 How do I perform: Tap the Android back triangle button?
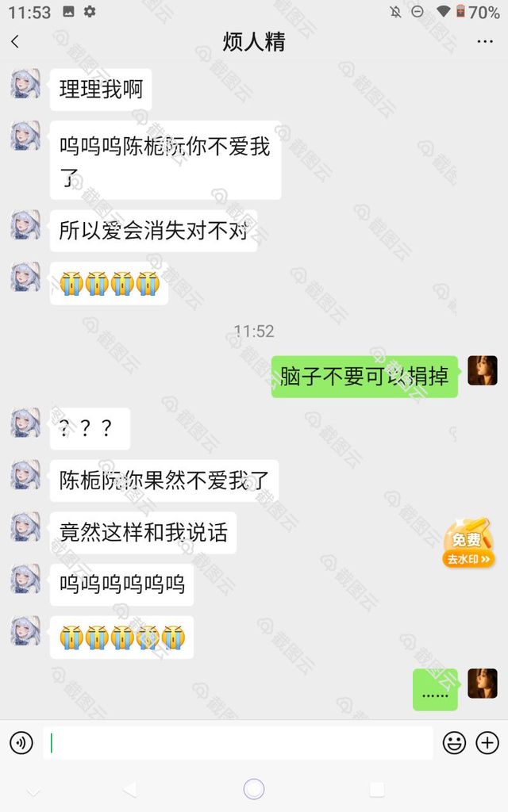129,789
